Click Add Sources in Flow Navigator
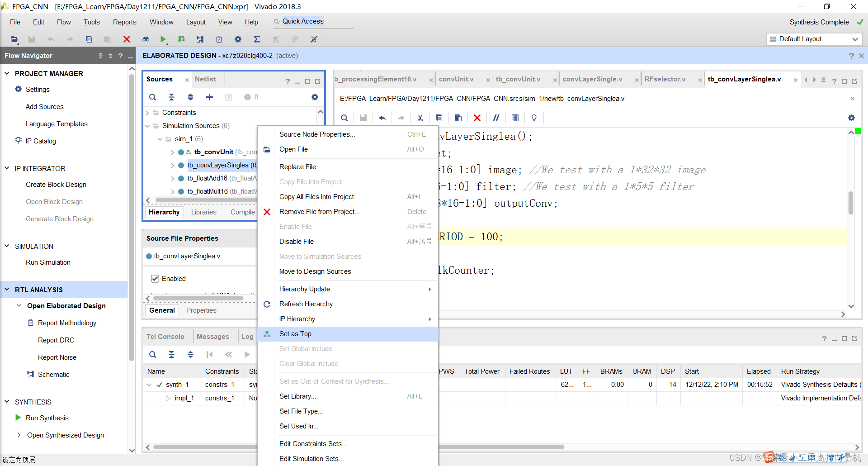This screenshot has width=868, height=466. [44, 107]
